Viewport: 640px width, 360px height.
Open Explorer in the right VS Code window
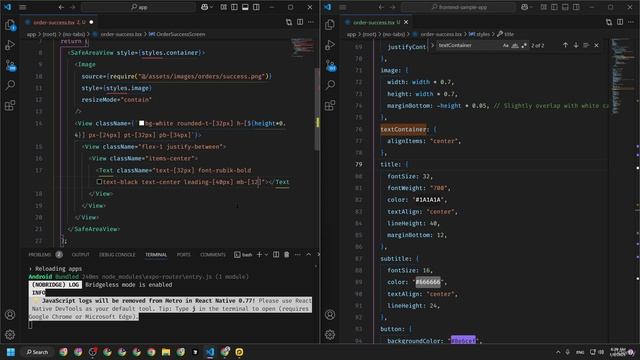[330, 25]
